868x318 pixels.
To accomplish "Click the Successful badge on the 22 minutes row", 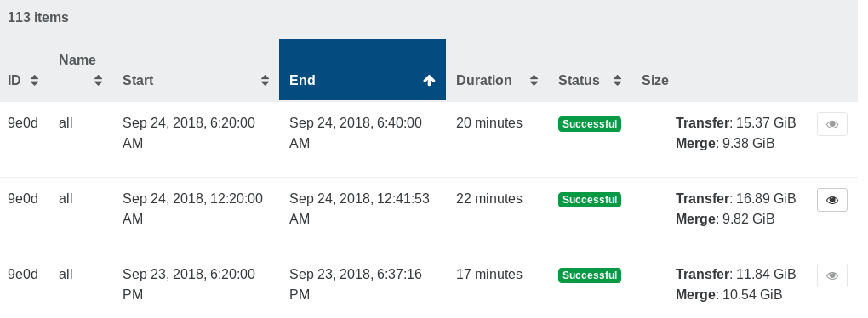I will 590,200.
